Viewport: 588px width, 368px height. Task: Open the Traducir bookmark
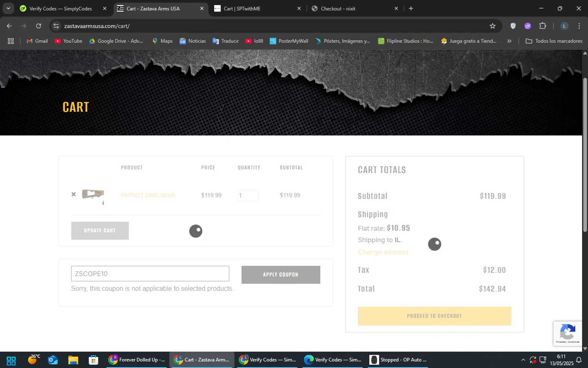(225, 41)
